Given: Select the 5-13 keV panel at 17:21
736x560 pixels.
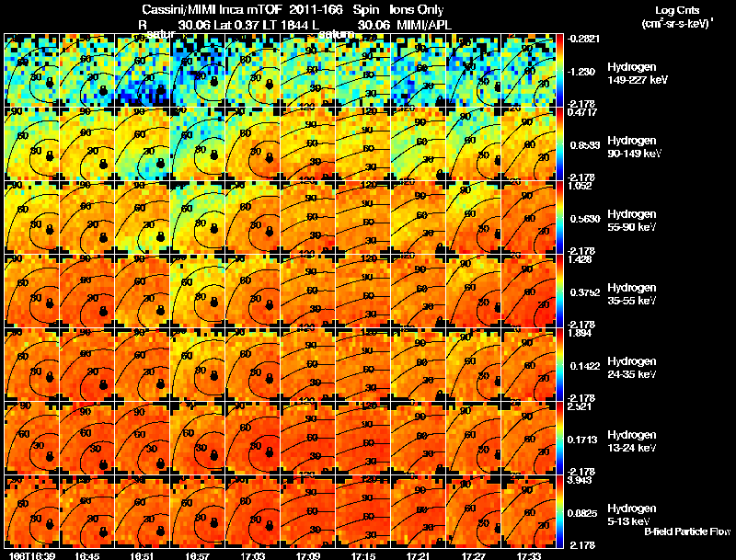Looking at the screenshot, I should [x=419, y=512].
